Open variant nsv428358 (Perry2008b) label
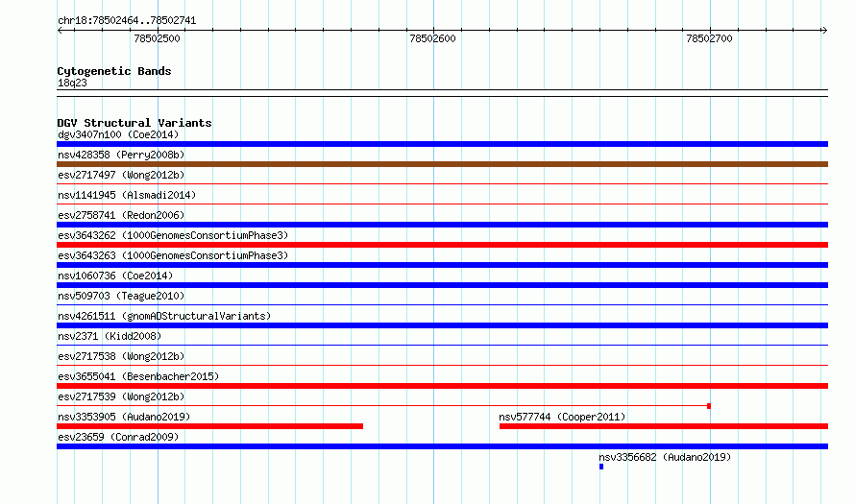This screenshot has height=504, width=855. (121, 155)
